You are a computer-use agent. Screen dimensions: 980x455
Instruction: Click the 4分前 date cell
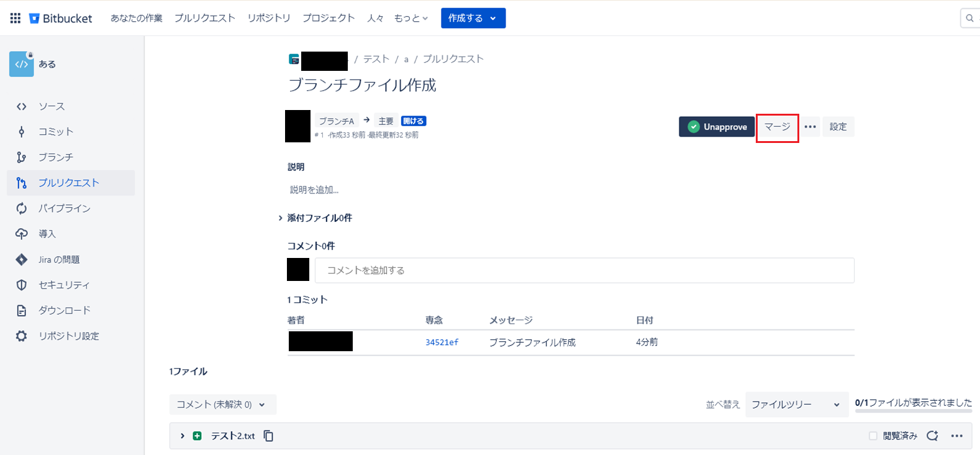point(647,342)
